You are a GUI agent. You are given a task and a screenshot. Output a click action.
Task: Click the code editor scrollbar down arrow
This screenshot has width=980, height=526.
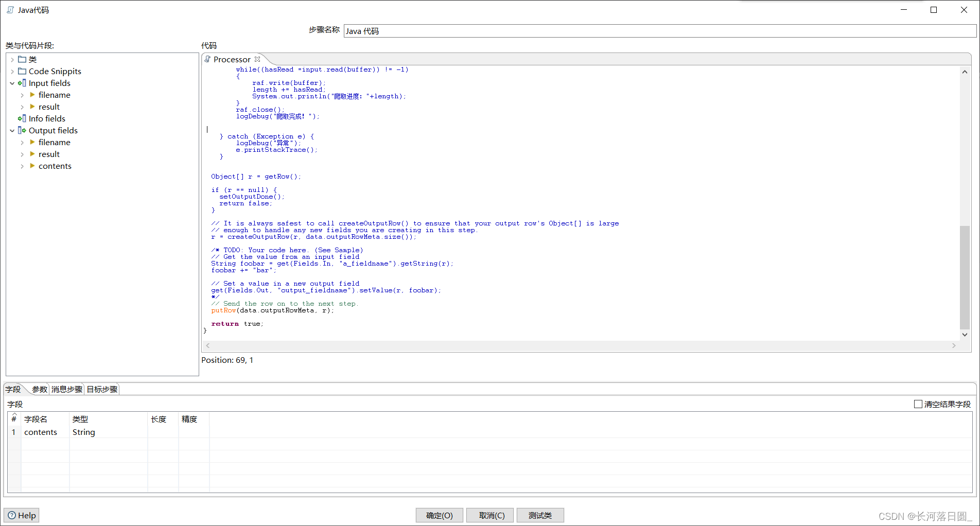coord(965,335)
